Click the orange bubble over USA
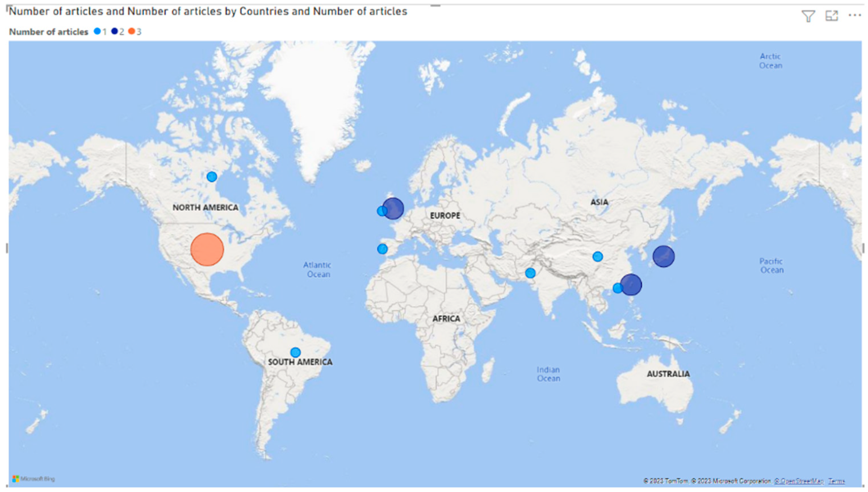The image size is (868, 492). coord(207,249)
